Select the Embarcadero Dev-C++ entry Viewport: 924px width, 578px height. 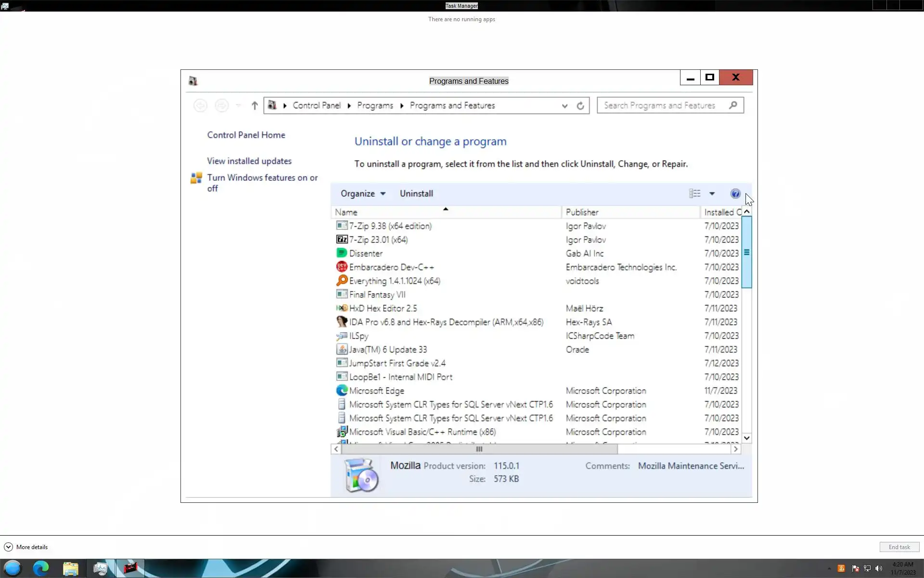tap(391, 267)
